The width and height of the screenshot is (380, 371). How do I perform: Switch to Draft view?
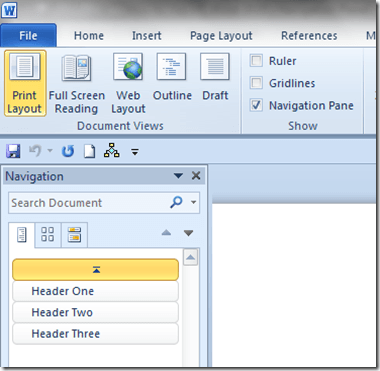pyautogui.click(x=215, y=77)
